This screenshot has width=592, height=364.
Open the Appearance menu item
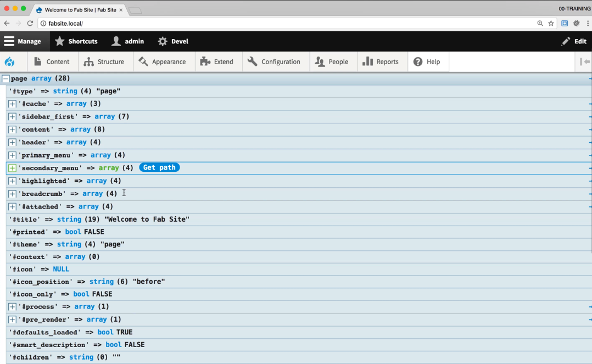[x=163, y=61]
